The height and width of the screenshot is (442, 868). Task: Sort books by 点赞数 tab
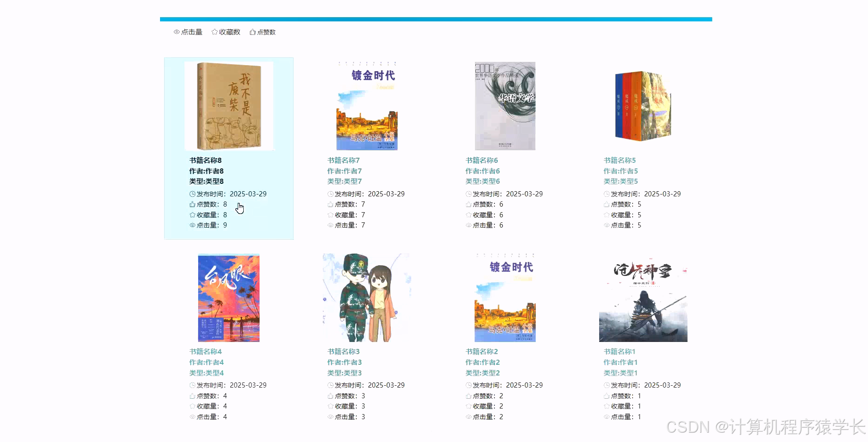point(262,32)
